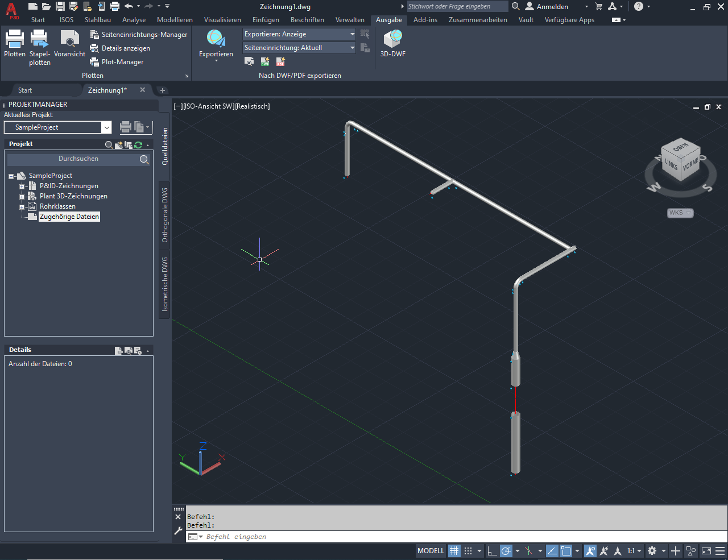
Task: Toggle the drawing grid display
Action: pyautogui.click(x=454, y=551)
